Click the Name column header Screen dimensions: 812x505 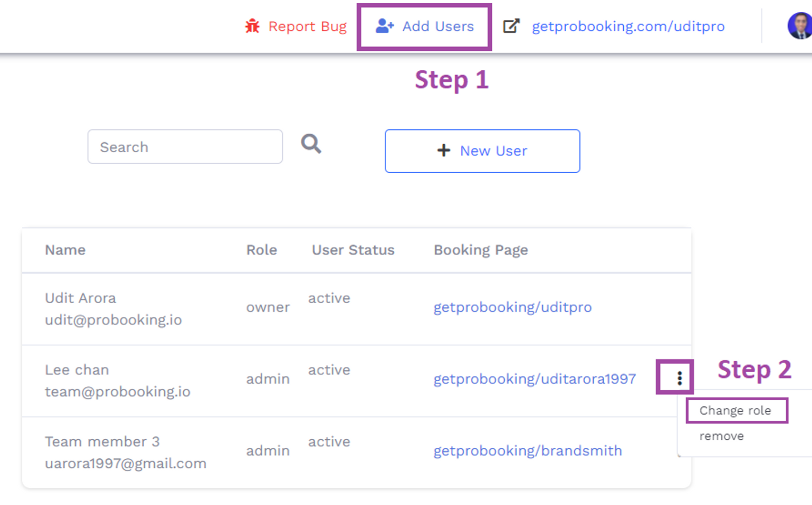(x=65, y=250)
